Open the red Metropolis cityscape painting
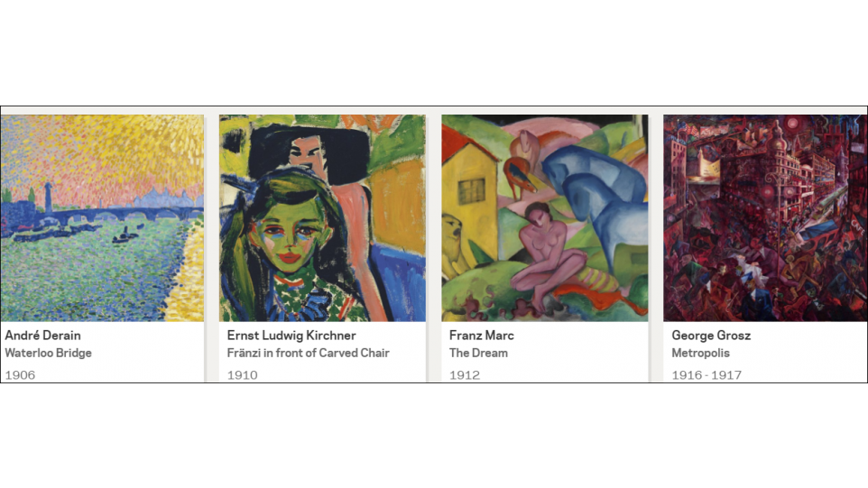 click(x=765, y=218)
